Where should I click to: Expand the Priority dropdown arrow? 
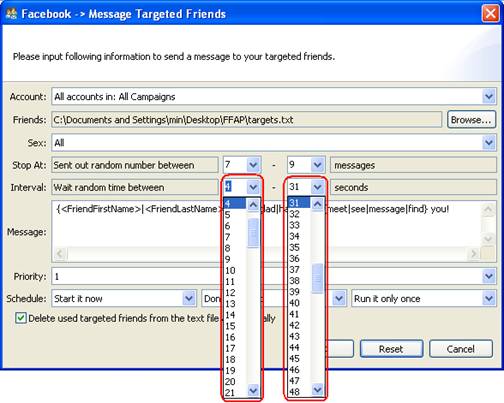tap(489, 276)
